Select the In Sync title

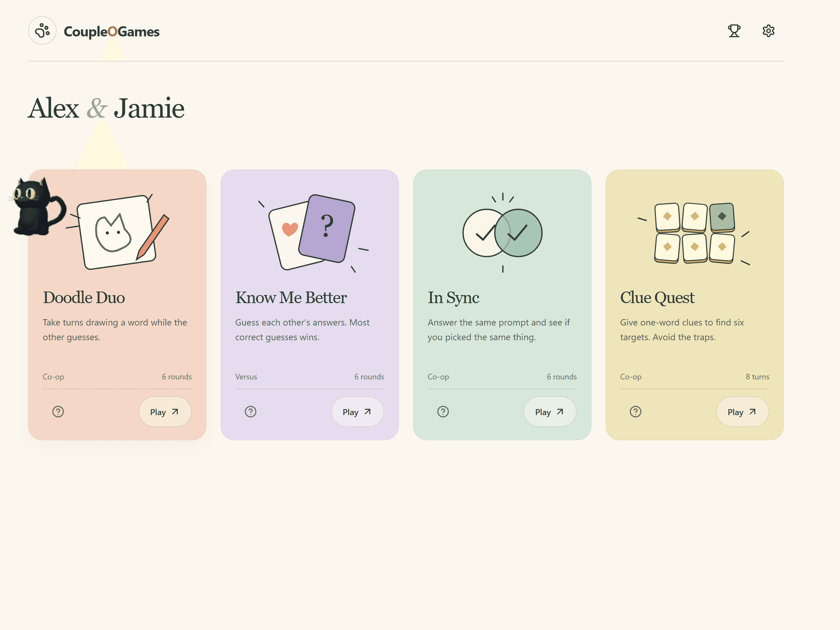(453, 297)
